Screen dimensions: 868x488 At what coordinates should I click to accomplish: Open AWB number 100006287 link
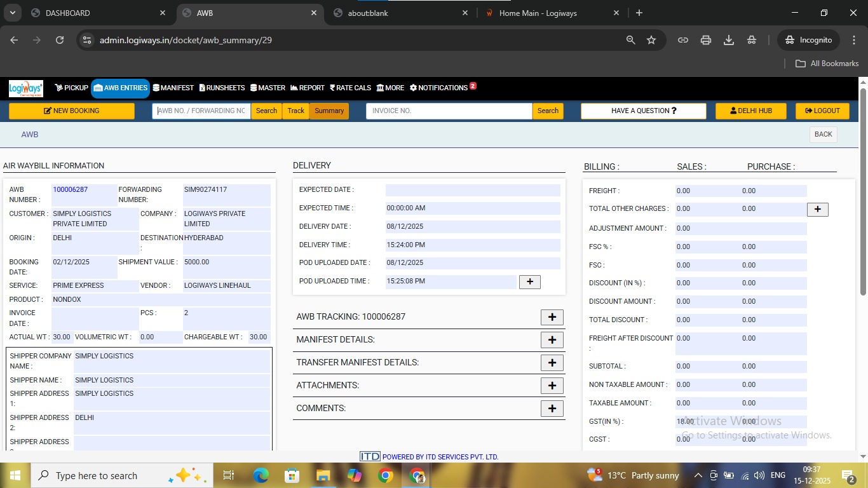click(x=71, y=189)
